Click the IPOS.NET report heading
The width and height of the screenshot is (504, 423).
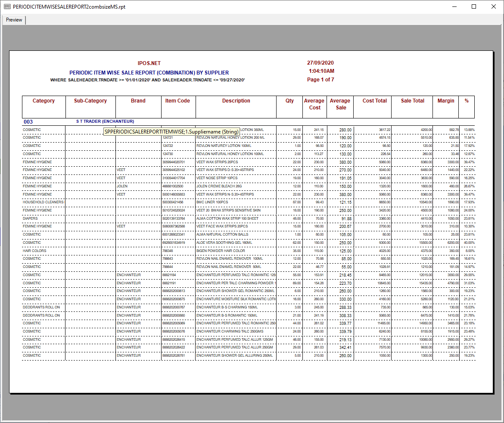pyautogui.click(x=149, y=63)
